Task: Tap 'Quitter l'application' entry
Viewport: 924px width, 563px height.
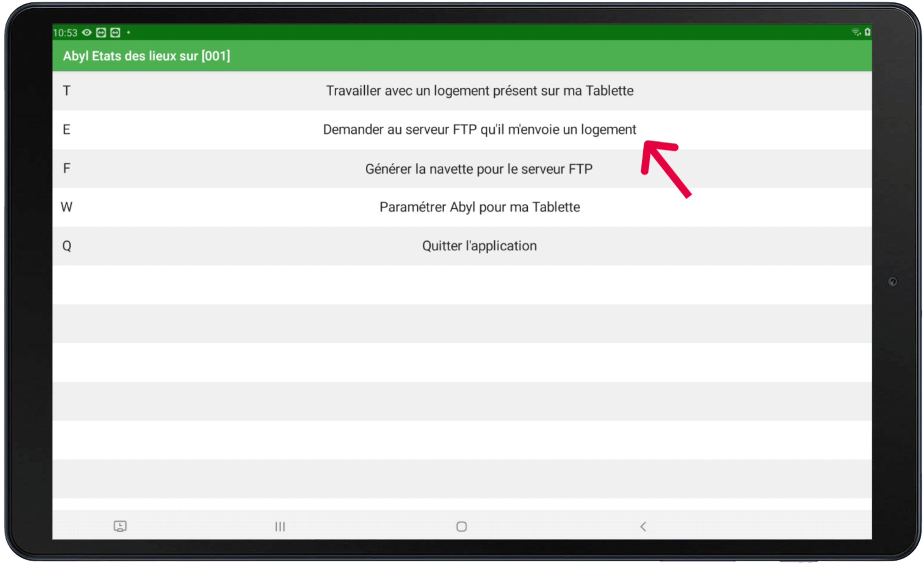Action: [x=479, y=246]
